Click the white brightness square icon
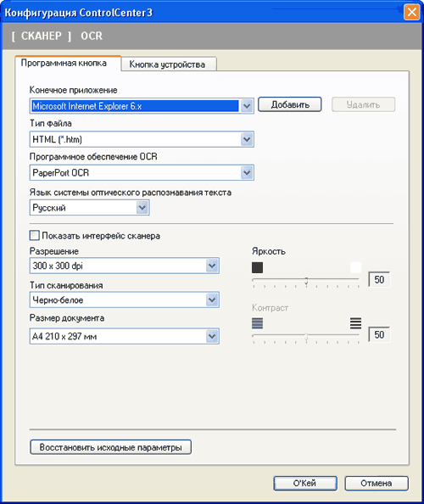This screenshot has width=424, height=504. pyautogui.click(x=355, y=267)
